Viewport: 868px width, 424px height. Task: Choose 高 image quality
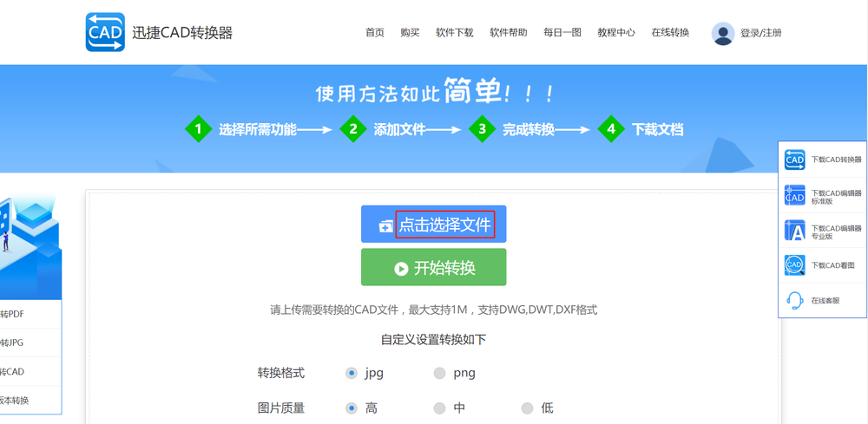[351, 408]
